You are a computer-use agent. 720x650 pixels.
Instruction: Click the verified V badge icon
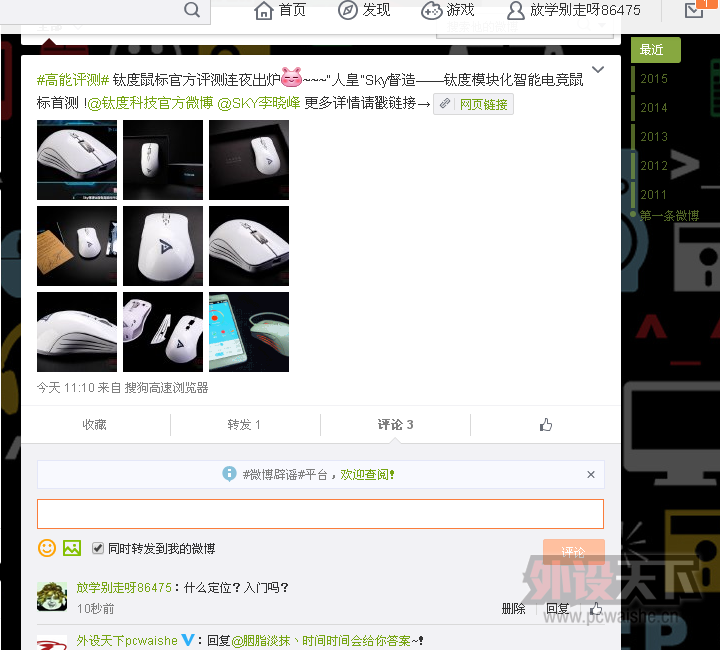[x=188, y=640]
